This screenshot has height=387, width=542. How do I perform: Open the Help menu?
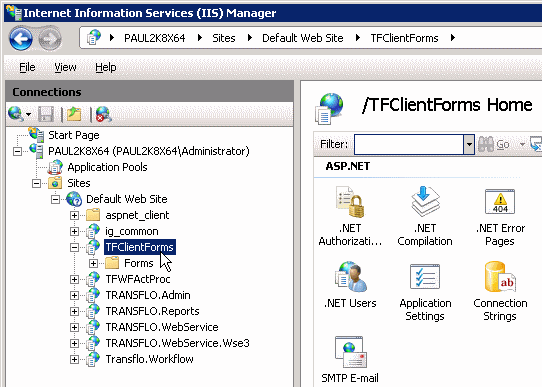[105, 67]
